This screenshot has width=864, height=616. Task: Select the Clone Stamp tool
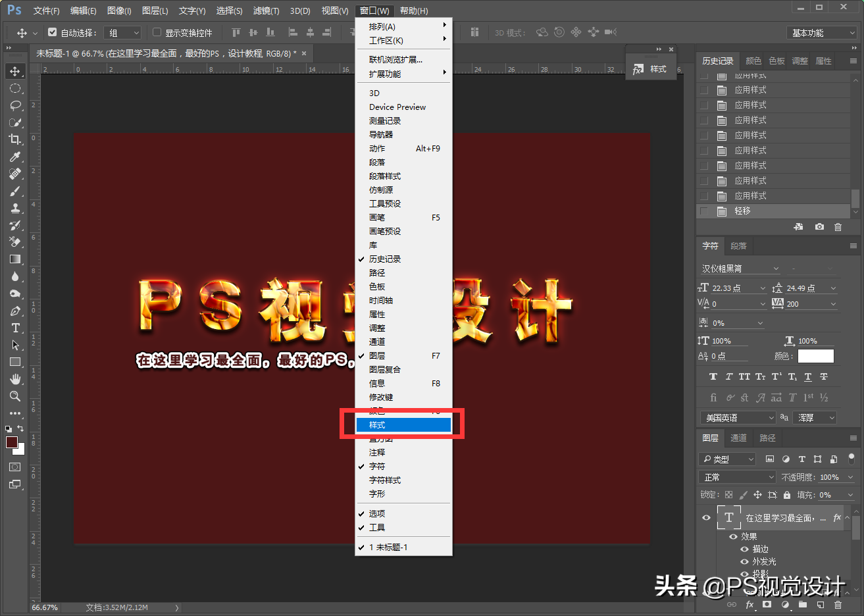click(x=15, y=208)
